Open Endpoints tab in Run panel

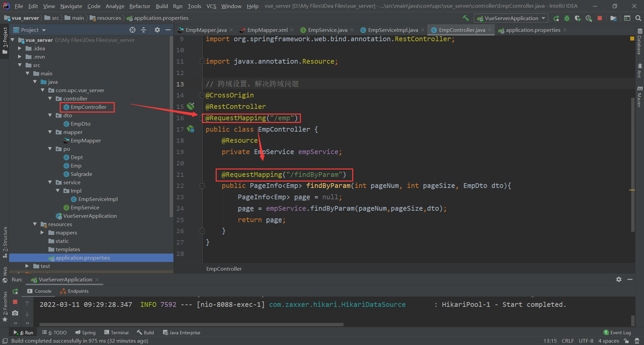click(x=74, y=291)
